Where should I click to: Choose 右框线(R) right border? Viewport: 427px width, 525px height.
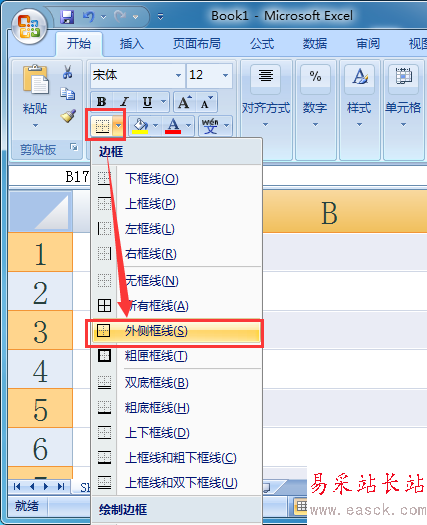point(176,253)
